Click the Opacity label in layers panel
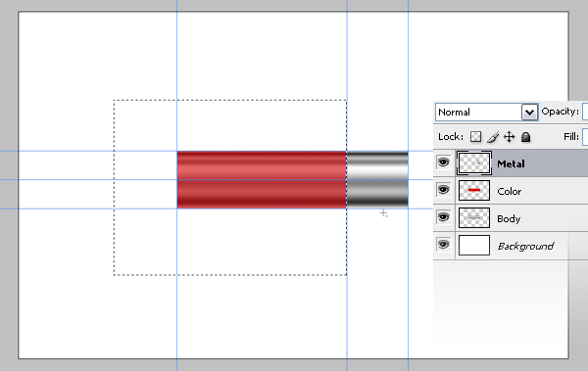Image resolution: width=588 pixels, height=371 pixels. (x=560, y=112)
